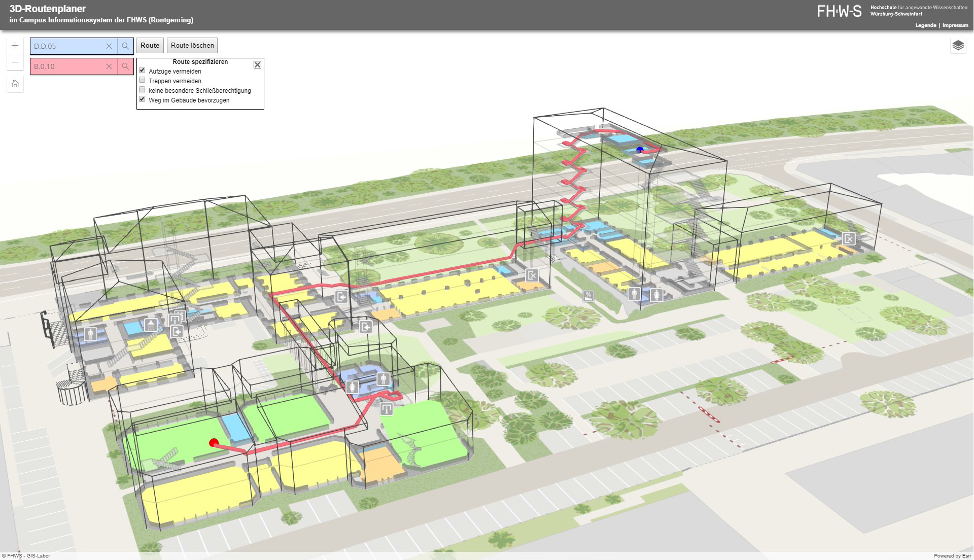Viewport: 974px width, 560px height.
Task: Click the blue start marker in tower
Action: click(x=640, y=150)
